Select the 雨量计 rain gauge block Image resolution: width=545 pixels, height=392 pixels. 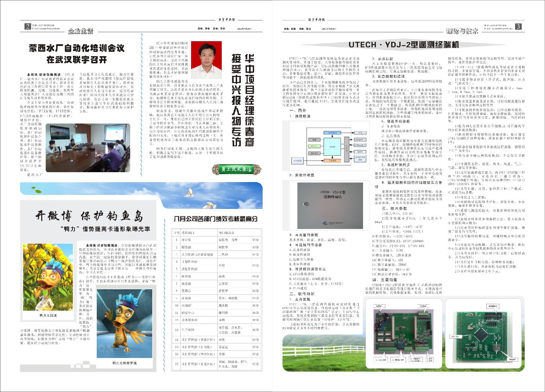(360, 152)
